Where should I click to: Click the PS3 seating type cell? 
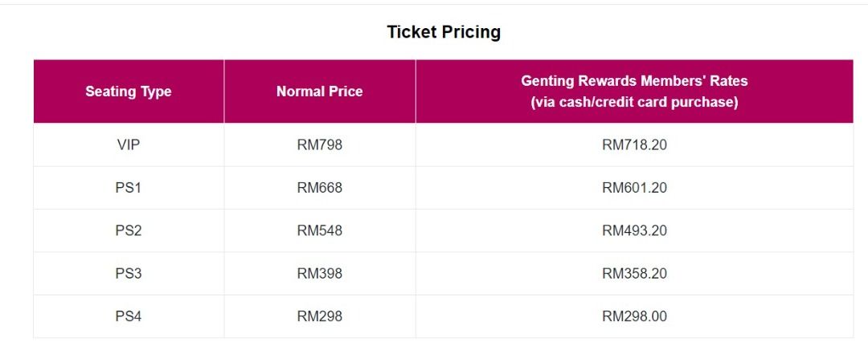pyautogui.click(x=129, y=274)
